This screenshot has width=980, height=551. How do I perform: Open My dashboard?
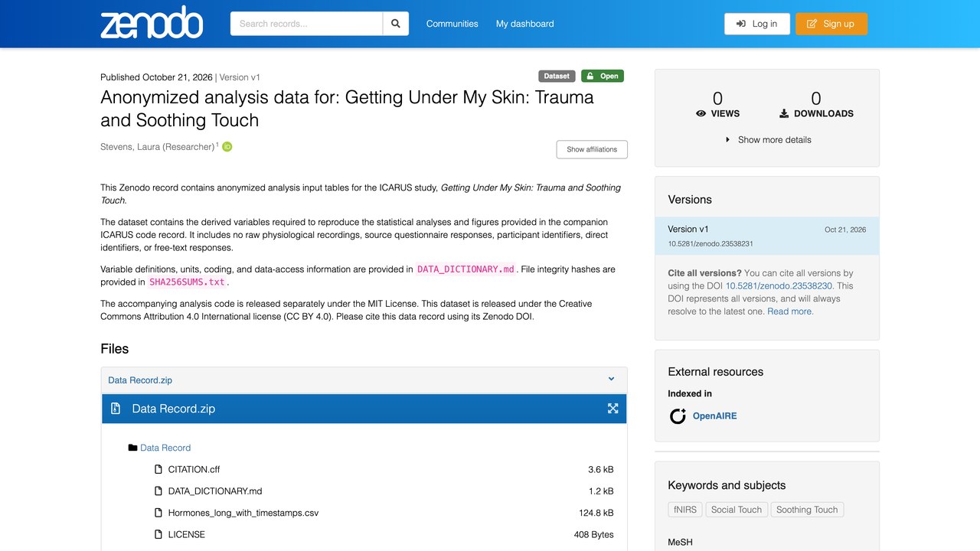(x=525, y=24)
